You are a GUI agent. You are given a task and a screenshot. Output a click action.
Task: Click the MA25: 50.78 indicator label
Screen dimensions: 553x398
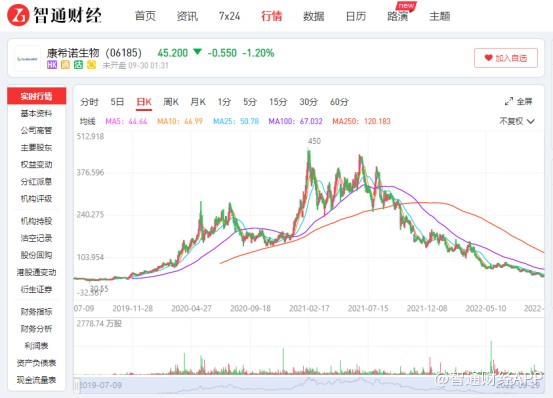click(x=236, y=121)
